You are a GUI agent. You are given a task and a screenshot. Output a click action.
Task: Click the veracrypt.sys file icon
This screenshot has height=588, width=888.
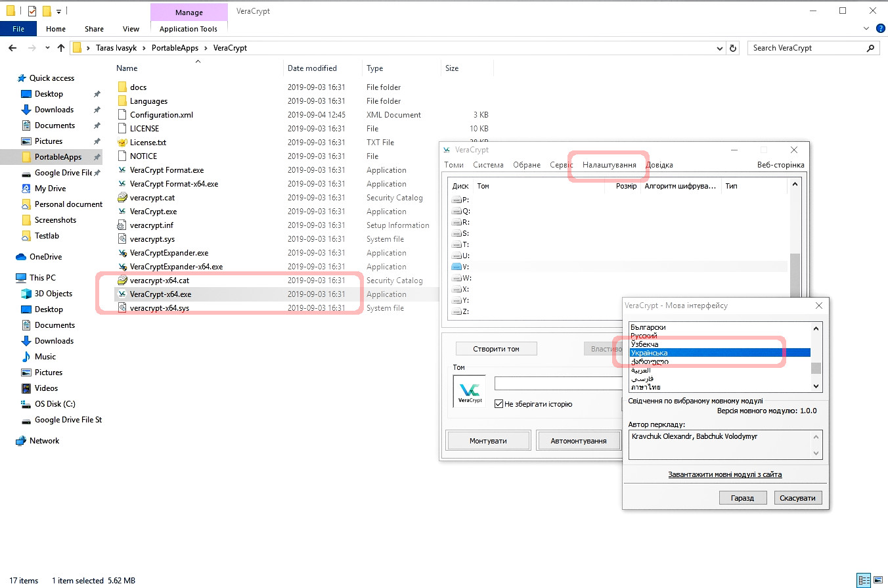point(122,238)
